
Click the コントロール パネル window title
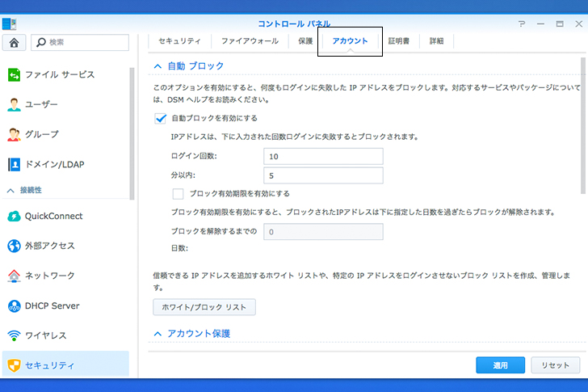(x=294, y=24)
